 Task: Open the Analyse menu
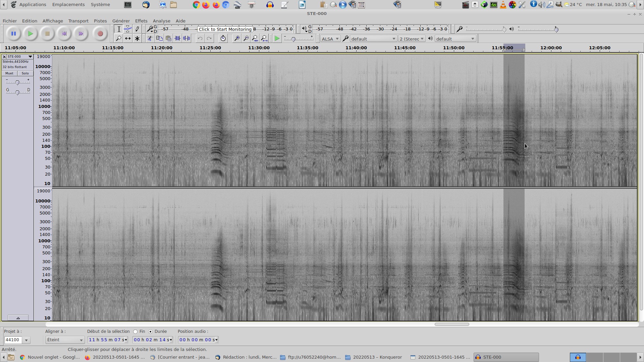161,21
